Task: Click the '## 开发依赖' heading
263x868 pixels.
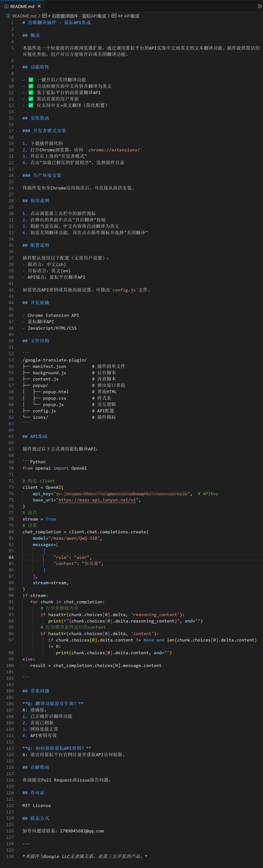Action: click(36, 303)
